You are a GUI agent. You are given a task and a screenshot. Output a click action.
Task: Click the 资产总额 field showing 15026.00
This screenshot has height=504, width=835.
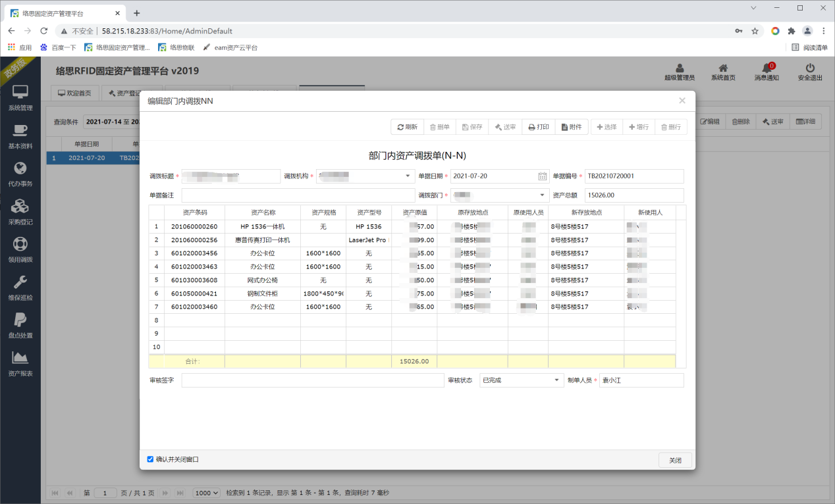634,195
